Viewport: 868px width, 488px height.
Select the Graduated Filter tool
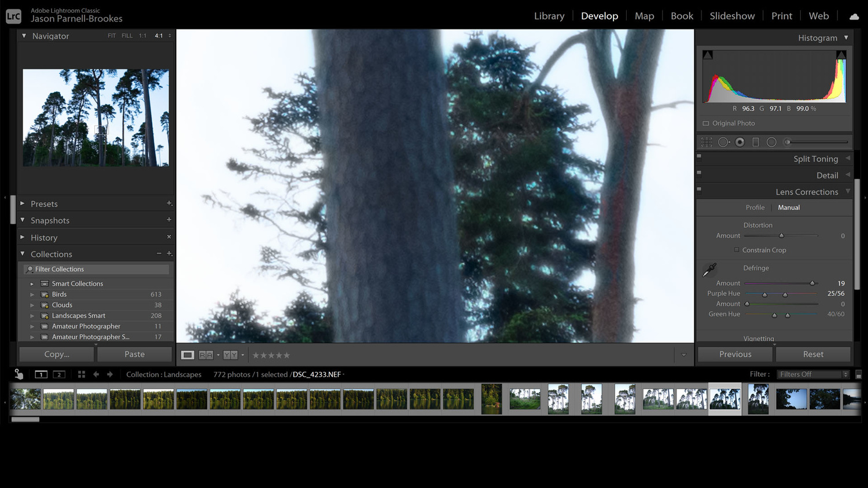tap(756, 142)
